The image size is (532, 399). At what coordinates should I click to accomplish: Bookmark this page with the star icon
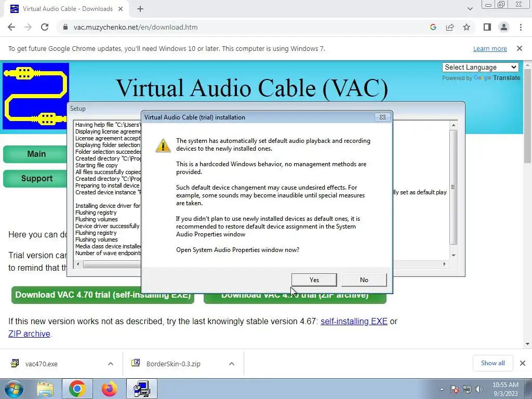(x=467, y=27)
